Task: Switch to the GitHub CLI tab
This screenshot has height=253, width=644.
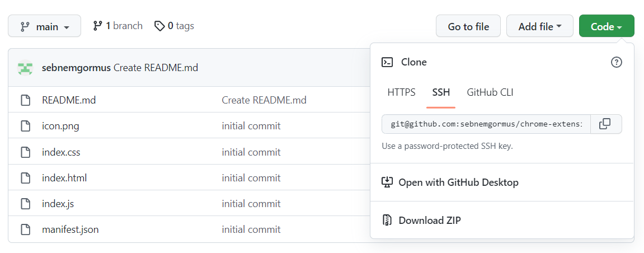Action: coord(490,92)
